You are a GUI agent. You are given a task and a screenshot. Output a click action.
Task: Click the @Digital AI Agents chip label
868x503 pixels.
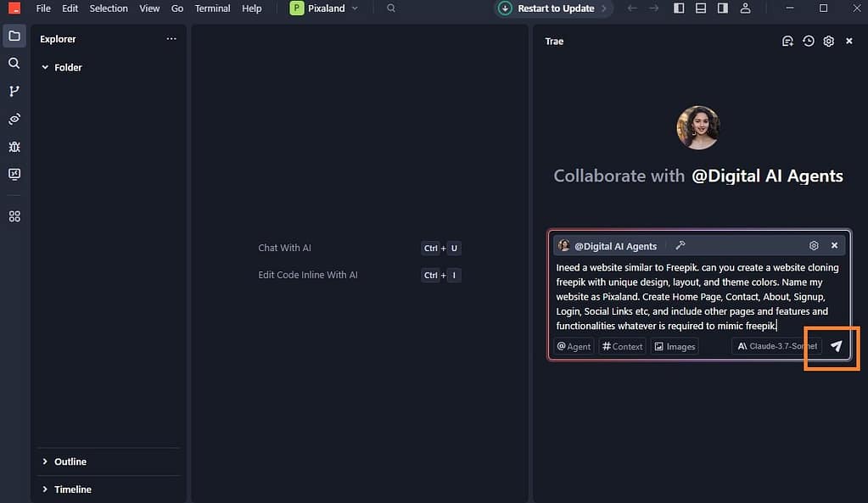tap(615, 246)
